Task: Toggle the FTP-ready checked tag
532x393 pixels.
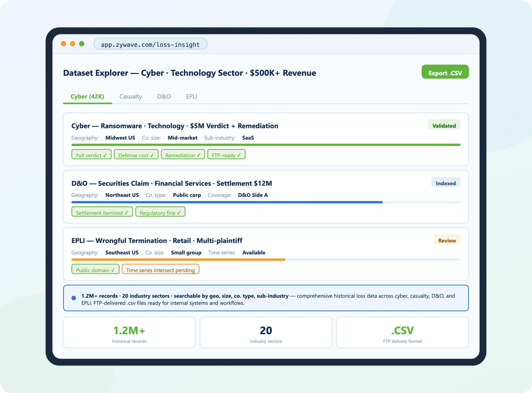Action: pos(226,155)
